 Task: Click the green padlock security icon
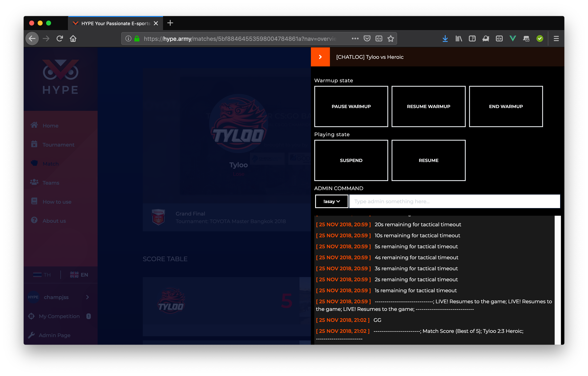click(x=137, y=39)
